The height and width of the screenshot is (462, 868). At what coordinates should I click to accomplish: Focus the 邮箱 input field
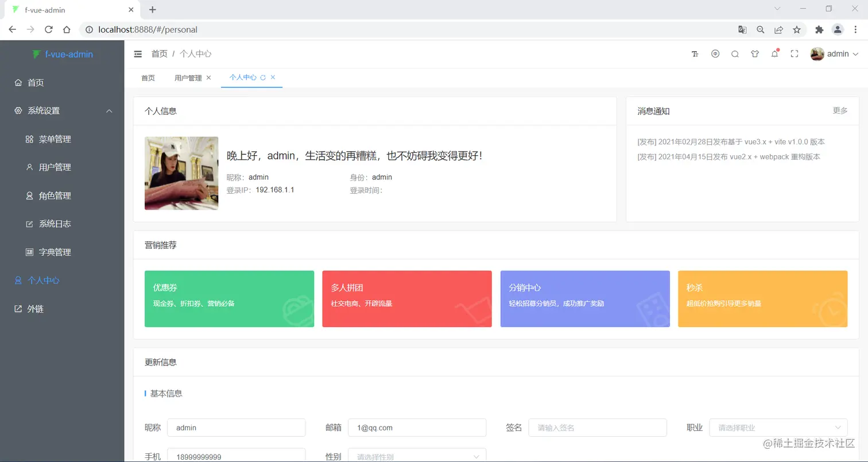[x=417, y=428]
